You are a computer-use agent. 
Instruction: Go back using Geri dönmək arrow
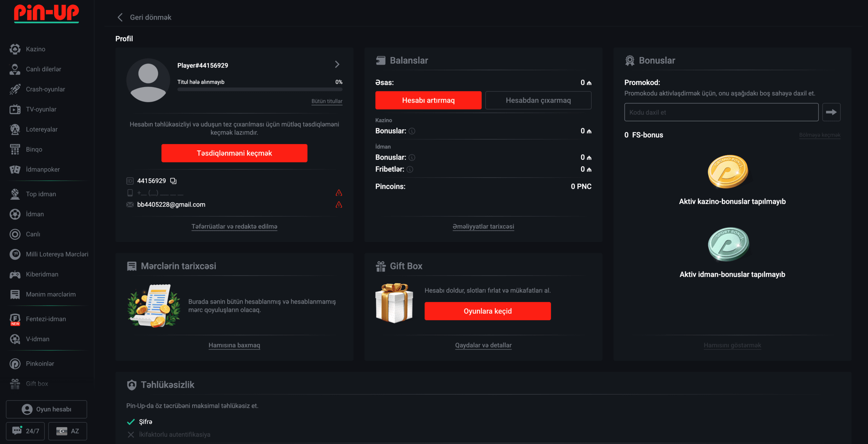click(120, 17)
